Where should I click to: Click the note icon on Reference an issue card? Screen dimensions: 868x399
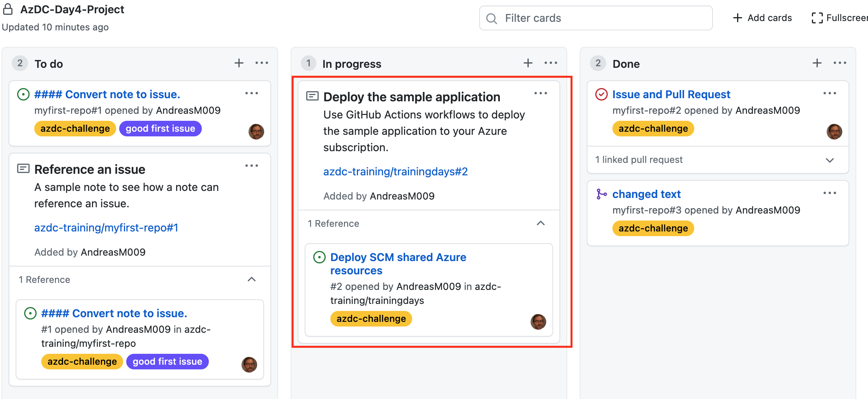coord(23,168)
